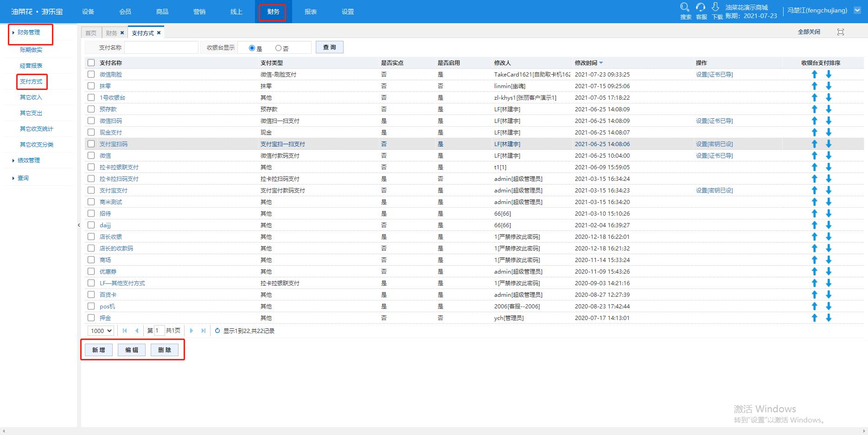Screen dimensions: 868x435
Task: Click the page number input field
Action: click(159, 331)
